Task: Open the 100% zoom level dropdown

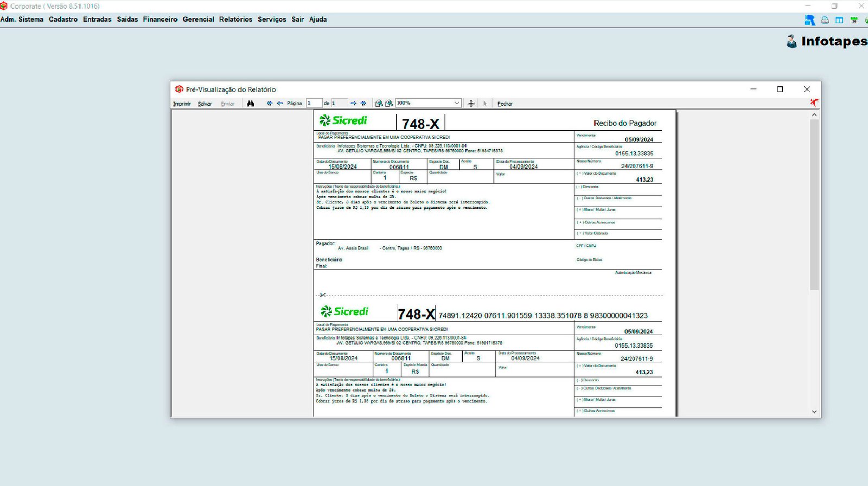Action: pos(456,103)
